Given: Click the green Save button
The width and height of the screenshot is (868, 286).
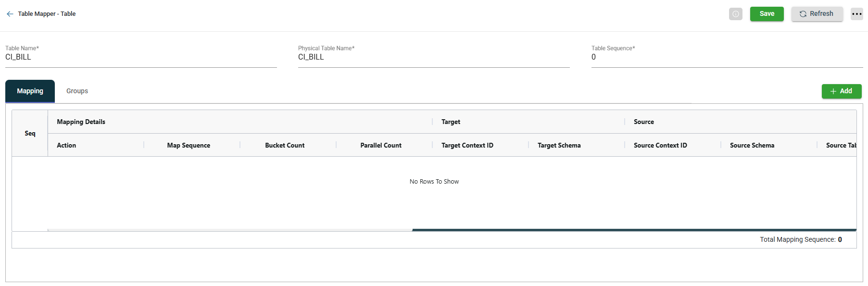Looking at the screenshot, I should click(767, 14).
